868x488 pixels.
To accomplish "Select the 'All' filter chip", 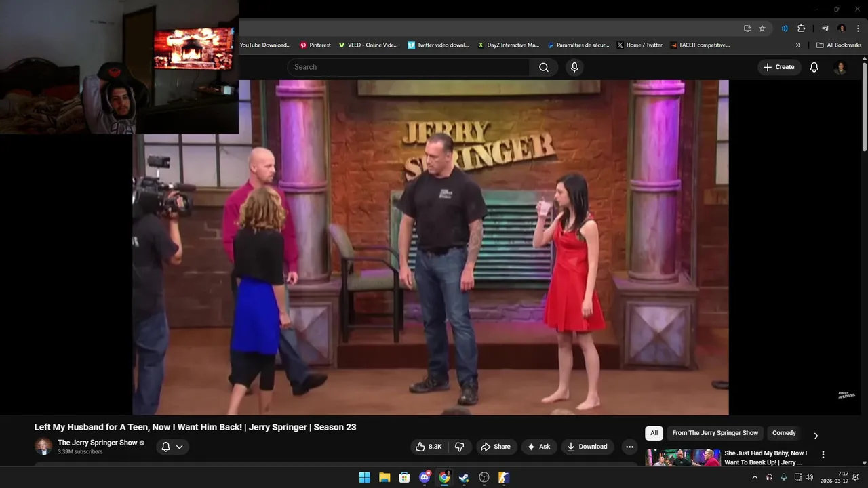I will point(654,433).
